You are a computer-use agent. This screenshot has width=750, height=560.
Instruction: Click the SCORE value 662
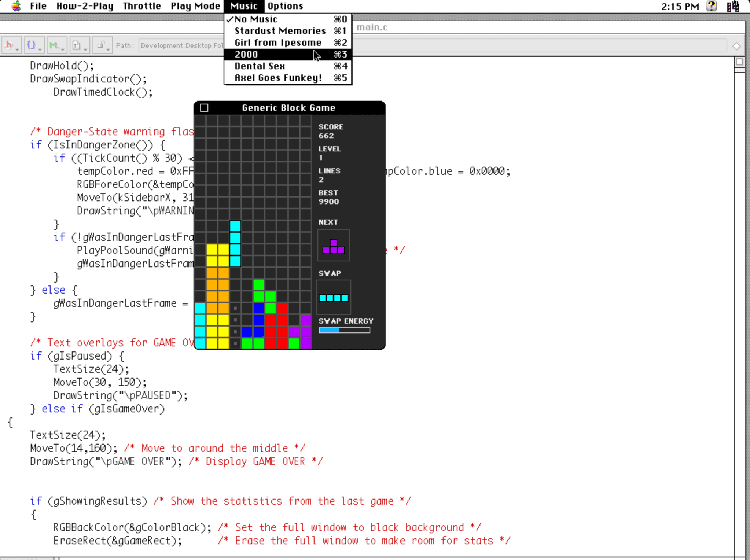point(326,136)
